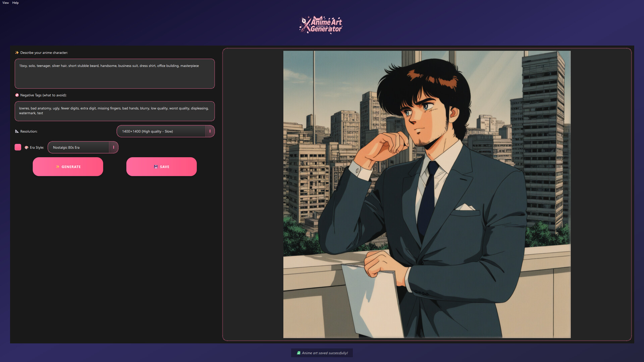Click the sparkle icon beside character description label
The image size is (644, 362).
[16, 53]
